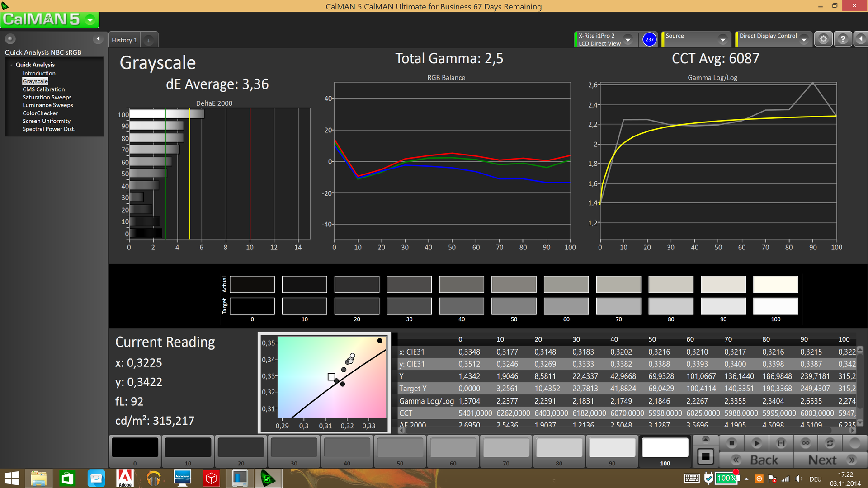868x488 pixels.
Task: Click the refresh cycle icon
Action: point(830,443)
